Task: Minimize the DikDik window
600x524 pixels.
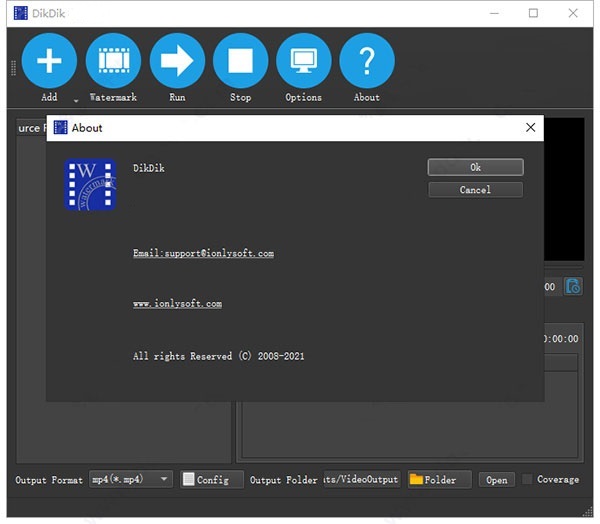Action: coord(494,13)
